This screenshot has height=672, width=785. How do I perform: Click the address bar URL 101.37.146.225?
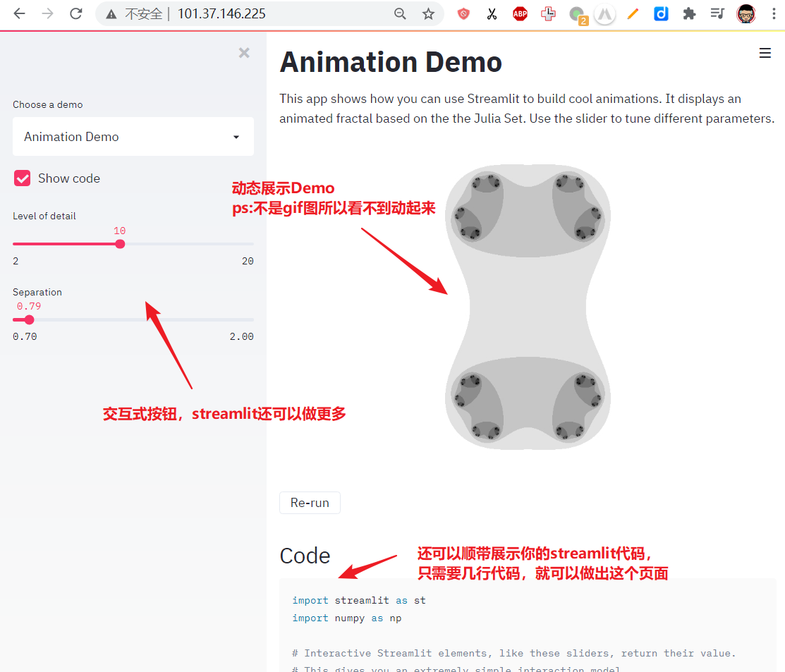click(x=221, y=13)
